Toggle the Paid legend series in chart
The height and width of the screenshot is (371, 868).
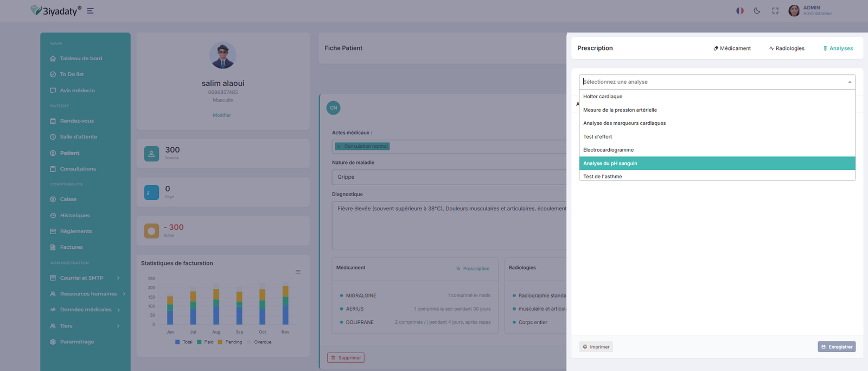tap(205, 342)
